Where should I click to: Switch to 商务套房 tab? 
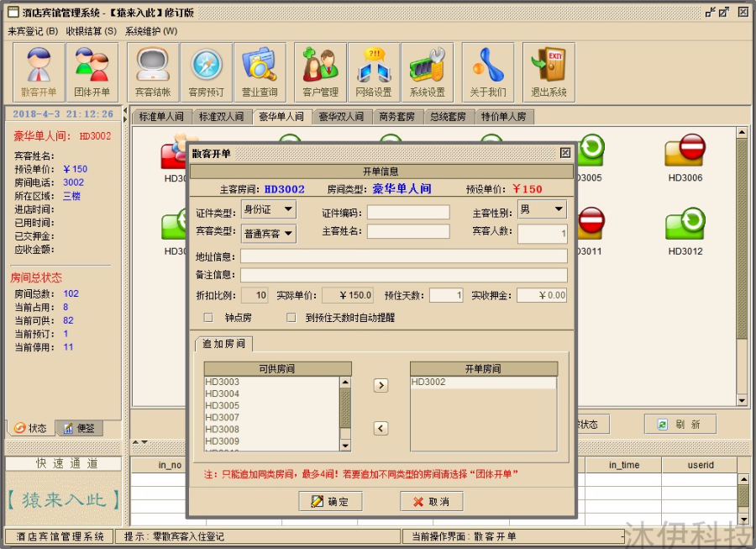[x=396, y=117]
